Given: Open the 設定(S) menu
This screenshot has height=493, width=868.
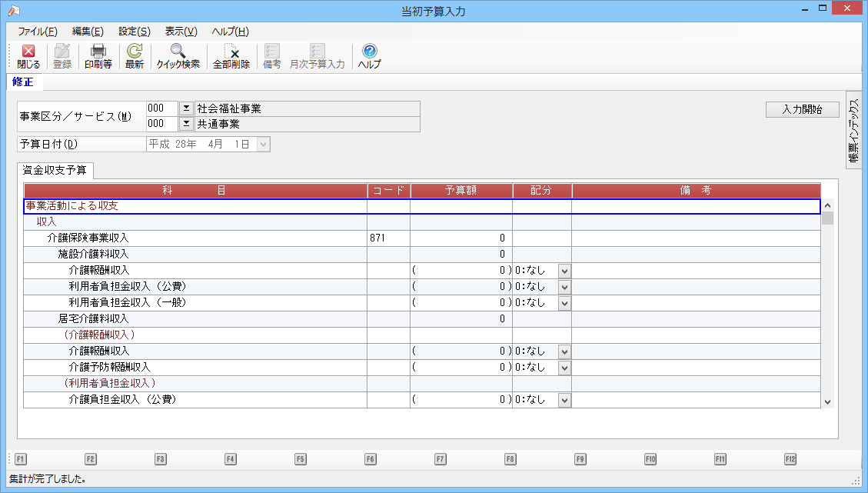Looking at the screenshot, I should (x=134, y=32).
